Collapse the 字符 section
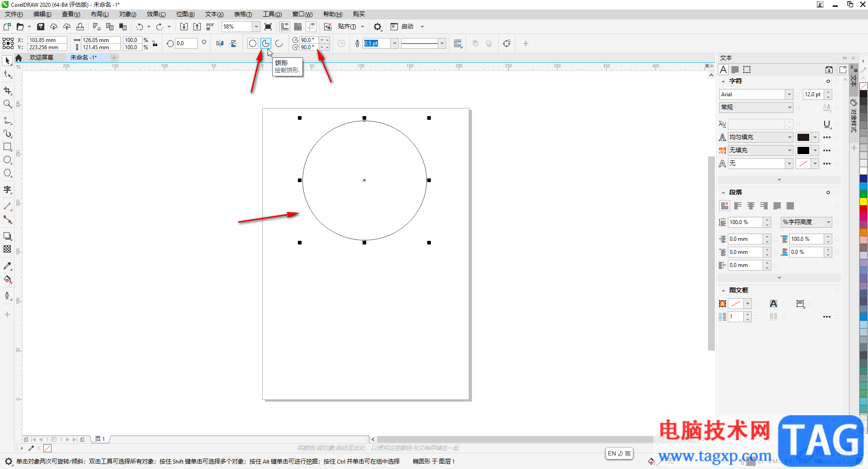This screenshot has height=469, width=868. (x=723, y=81)
